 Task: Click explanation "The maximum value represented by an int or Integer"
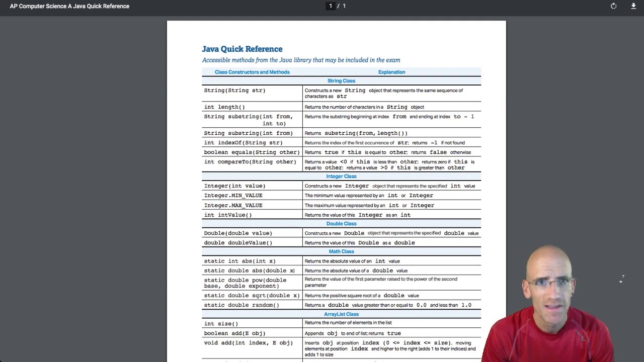pyautogui.click(x=369, y=205)
